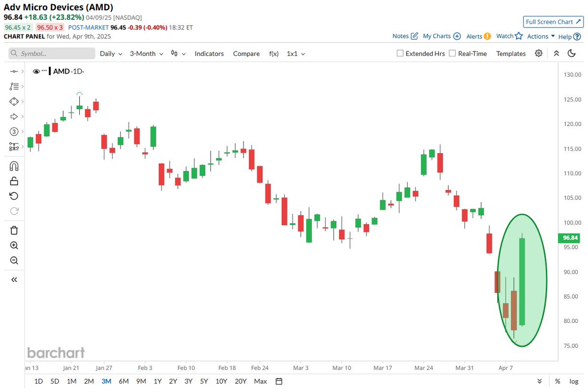Unlock drawings padlock icon
The height and width of the screenshot is (392, 588).
click(14, 181)
